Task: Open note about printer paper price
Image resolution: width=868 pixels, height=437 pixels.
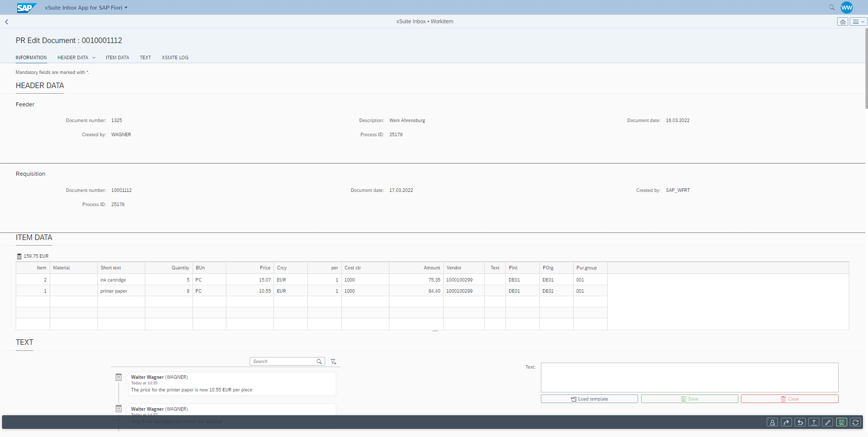Action: tap(232, 384)
